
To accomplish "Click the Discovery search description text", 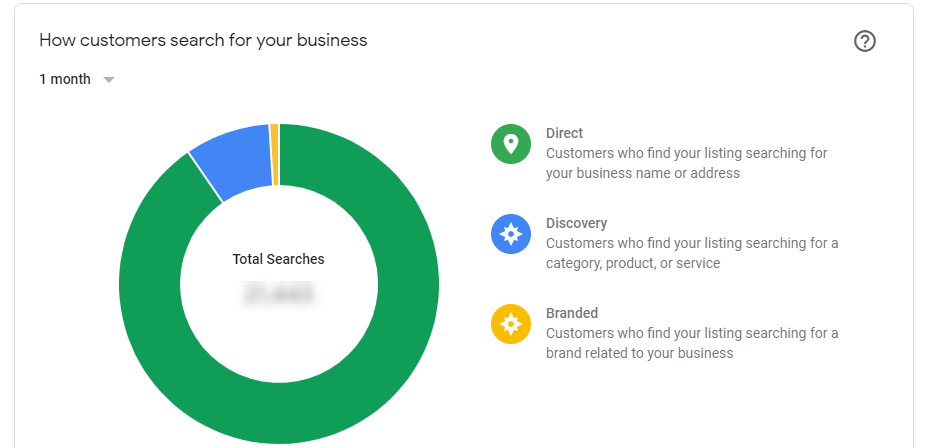I will [x=691, y=253].
